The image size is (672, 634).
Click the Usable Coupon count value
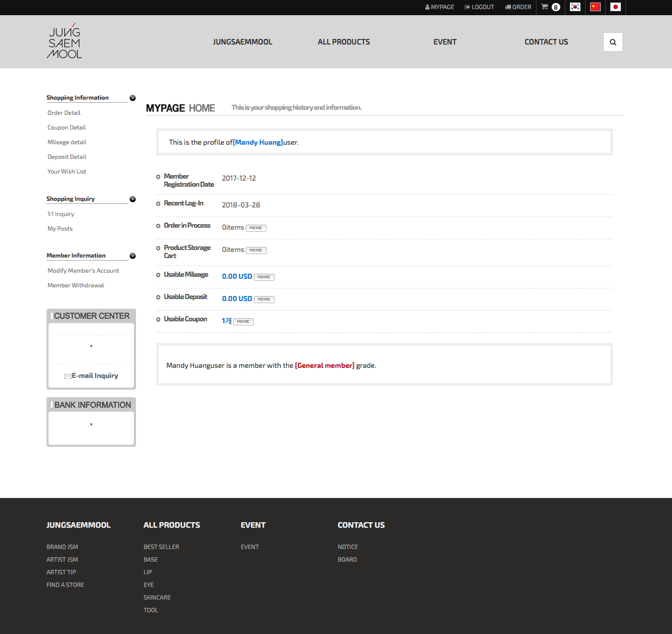click(x=227, y=321)
